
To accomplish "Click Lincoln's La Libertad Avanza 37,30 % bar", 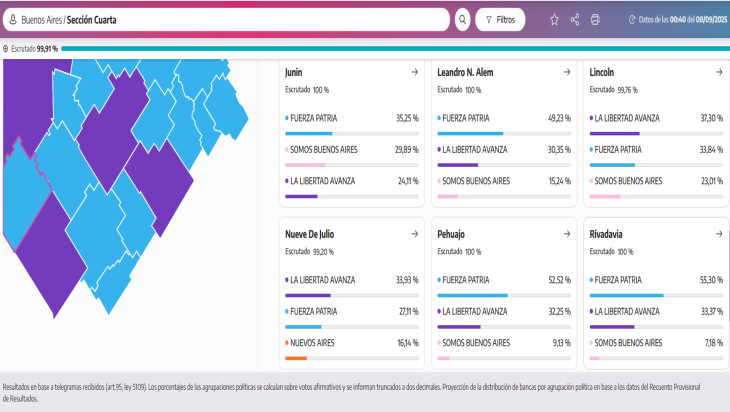I will click(656, 134).
